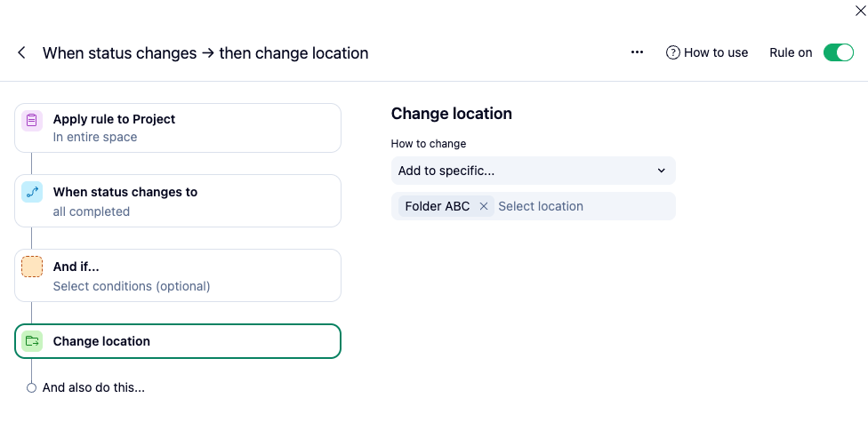Click the question mark help icon
The image size is (868, 446).
tap(673, 52)
